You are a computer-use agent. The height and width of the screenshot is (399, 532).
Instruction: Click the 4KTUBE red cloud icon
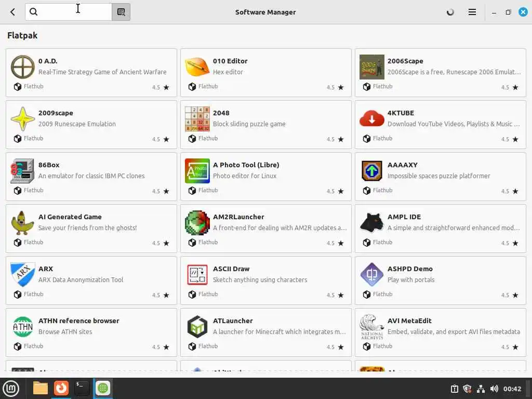point(372,118)
